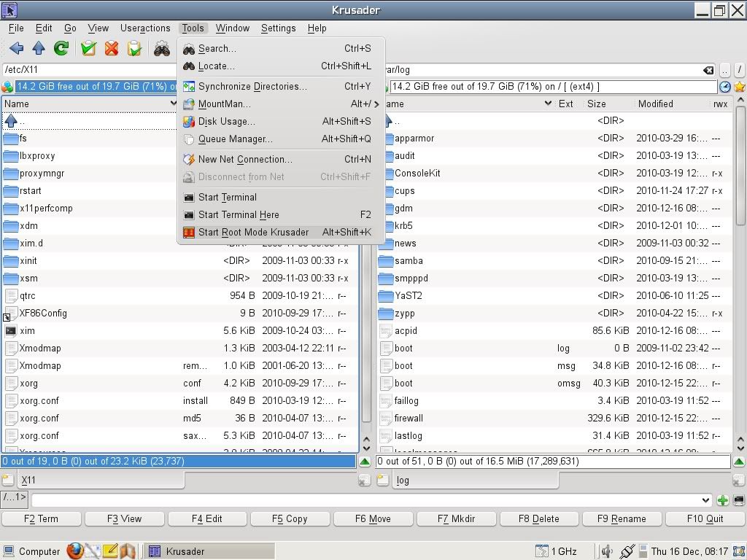Open the right panel popup green arrow
The height and width of the screenshot is (560, 747).
click(739, 461)
